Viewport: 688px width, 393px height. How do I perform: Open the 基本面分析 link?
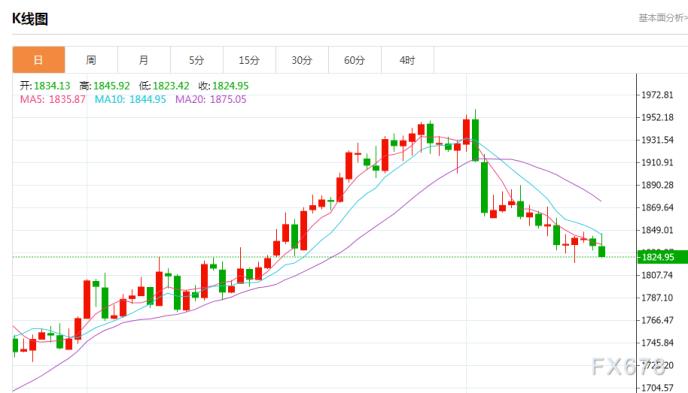[x=663, y=18]
